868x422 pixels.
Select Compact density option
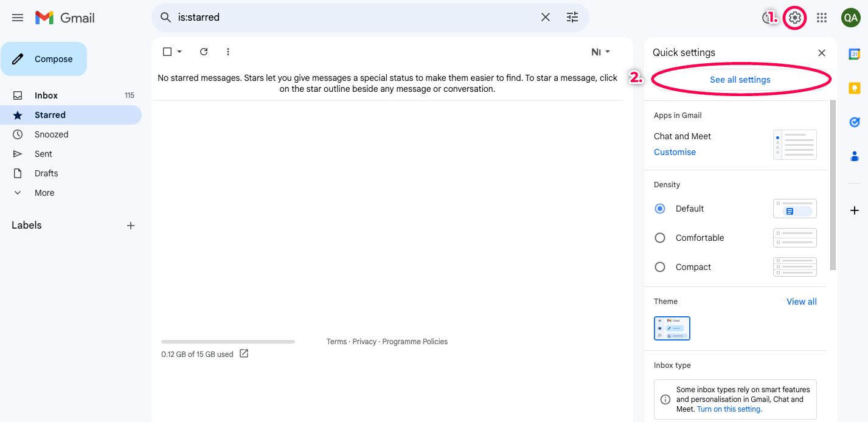point(660,267)
